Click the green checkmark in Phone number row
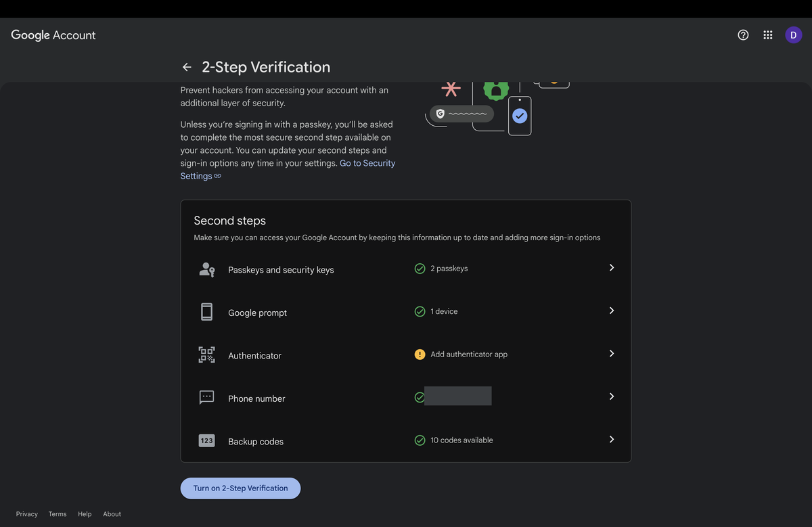Viewport: 812px width, 527px height. pyautogui.click(x=420, y=397)
